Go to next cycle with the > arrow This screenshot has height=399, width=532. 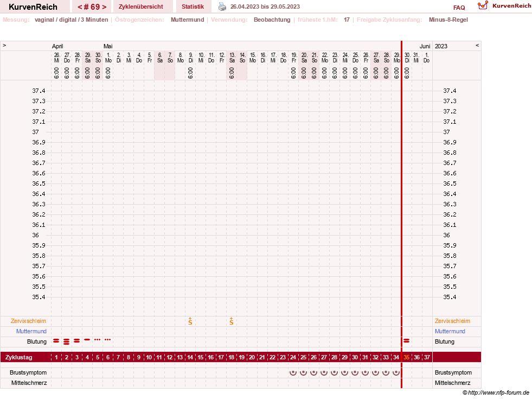(x=104, y=7)
